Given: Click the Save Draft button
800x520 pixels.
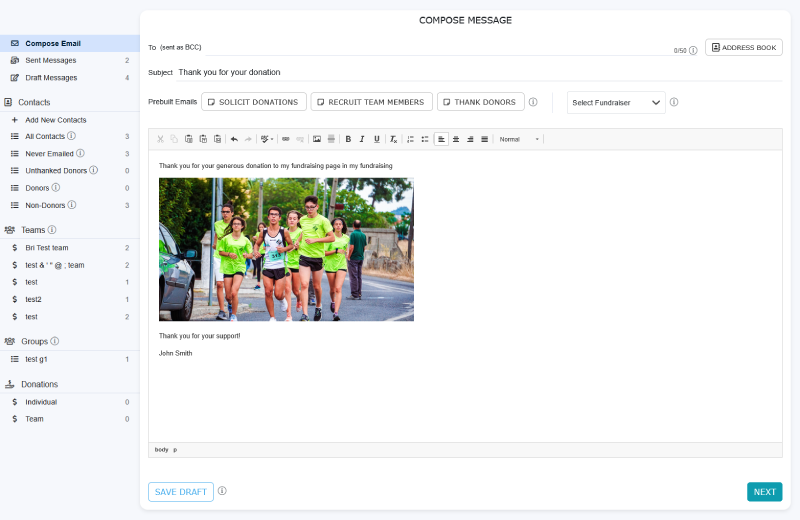Looking at the screenshot, I should pyautogui.click(x=181, y=492).
